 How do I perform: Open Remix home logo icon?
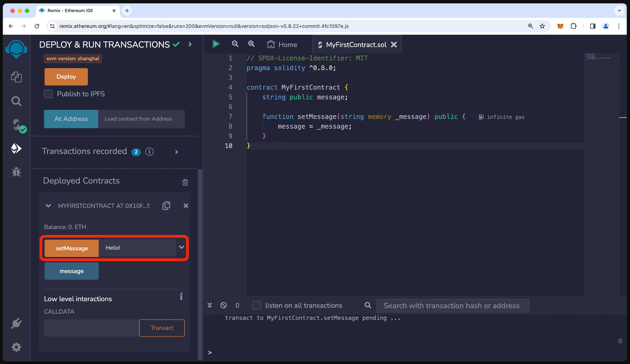[16, 49]
